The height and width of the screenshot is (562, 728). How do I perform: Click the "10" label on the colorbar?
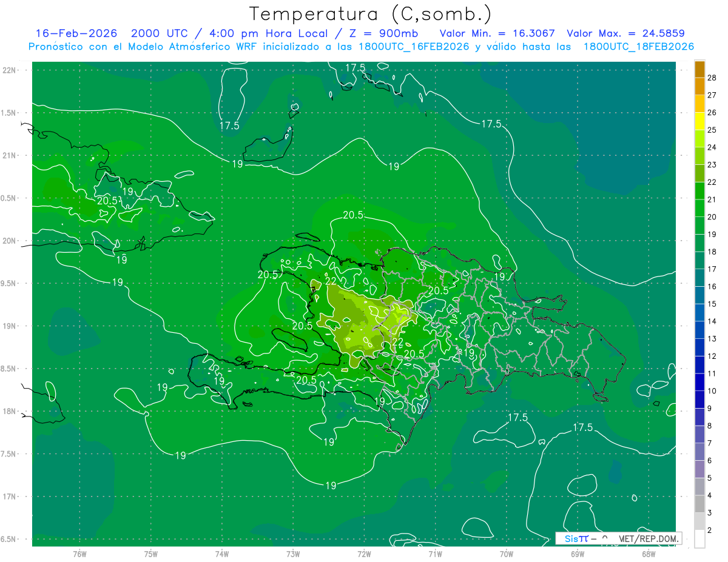712,391
